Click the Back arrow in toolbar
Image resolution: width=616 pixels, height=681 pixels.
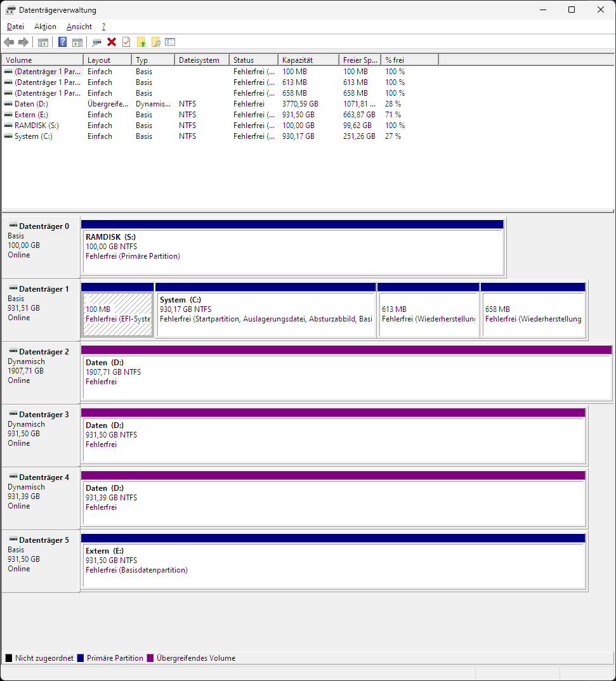pyautogui.click(x=9, y=42)
